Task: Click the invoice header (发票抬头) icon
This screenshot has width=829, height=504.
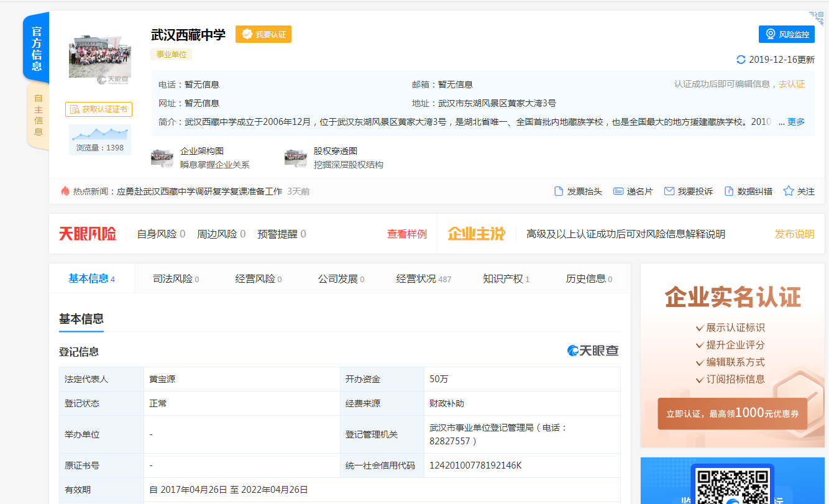Action: 559,191
